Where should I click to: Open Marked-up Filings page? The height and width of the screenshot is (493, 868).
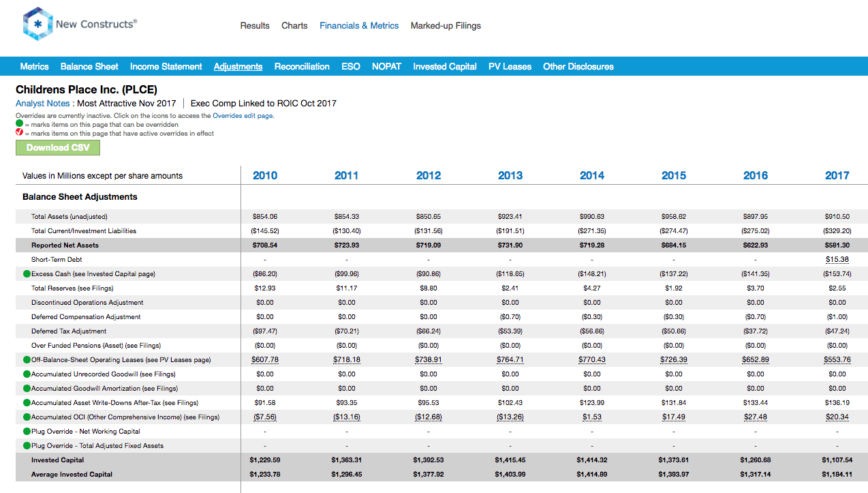click(x=446, y=26)
